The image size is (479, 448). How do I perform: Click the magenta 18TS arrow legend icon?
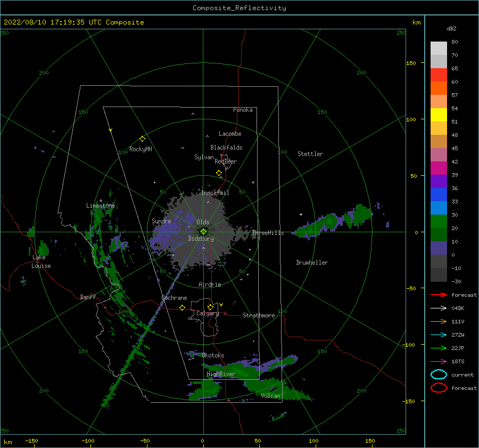click(439, 362)
